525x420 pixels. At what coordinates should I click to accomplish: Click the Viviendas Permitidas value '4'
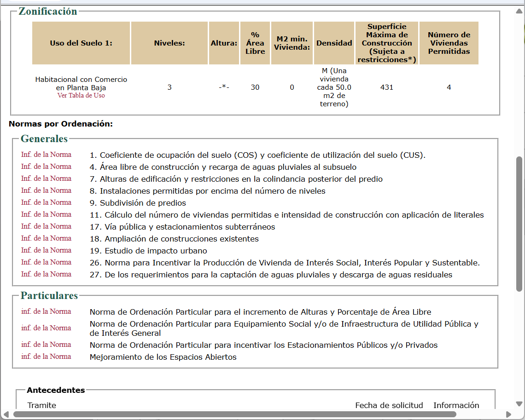(x=449, y=87)
